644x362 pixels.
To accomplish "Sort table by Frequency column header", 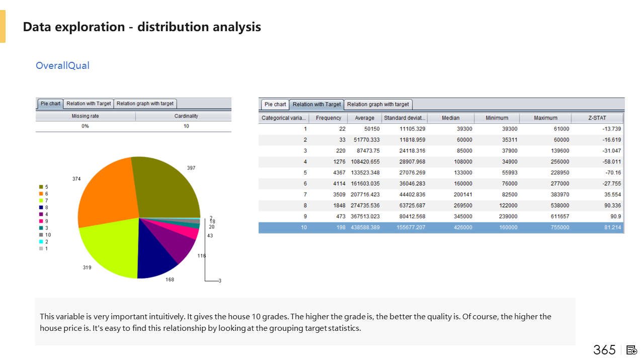I will coord(328,118).
